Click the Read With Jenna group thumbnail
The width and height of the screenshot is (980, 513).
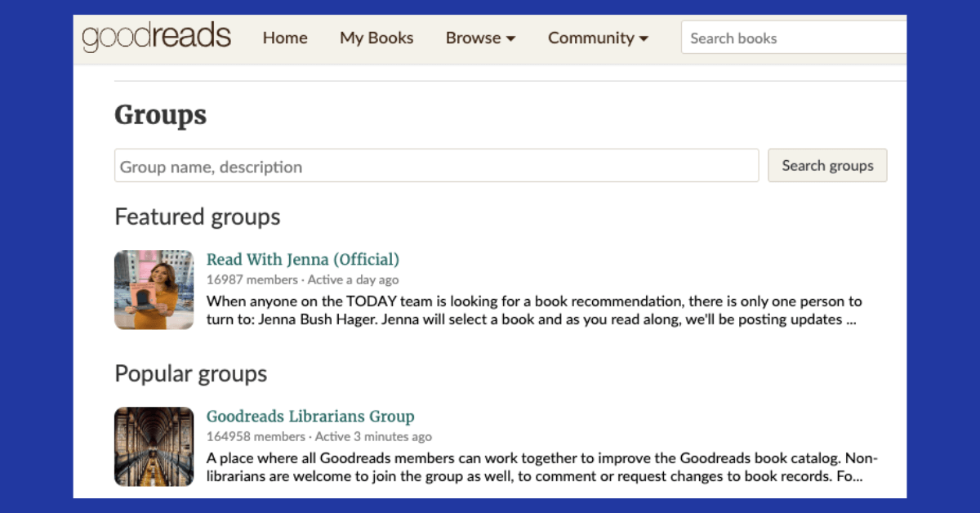pyautogui.click(x=154, y=289)
